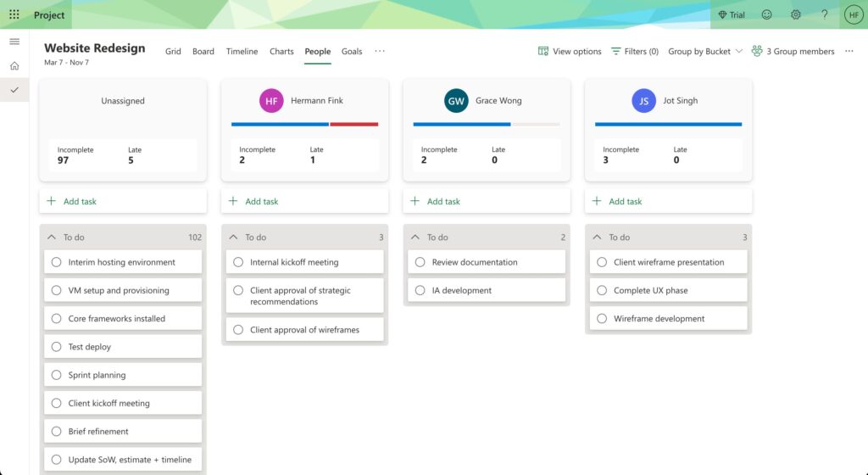Switch to the Charts tab

click(281, 52)
